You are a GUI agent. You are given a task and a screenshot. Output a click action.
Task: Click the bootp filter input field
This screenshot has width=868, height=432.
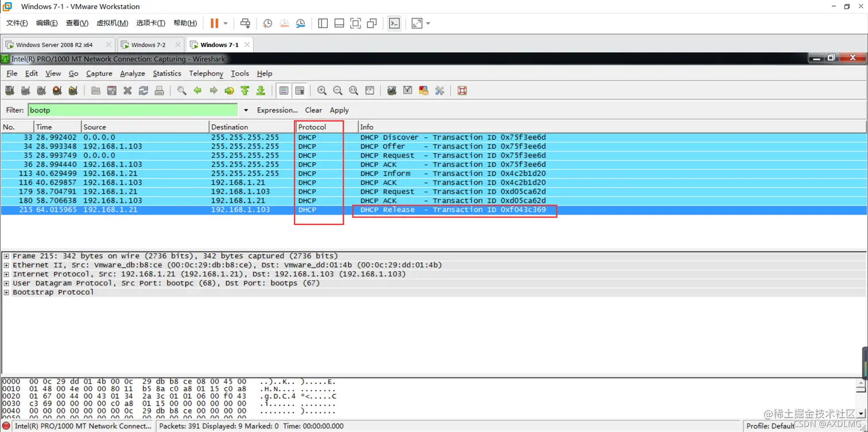coord(133,110)
